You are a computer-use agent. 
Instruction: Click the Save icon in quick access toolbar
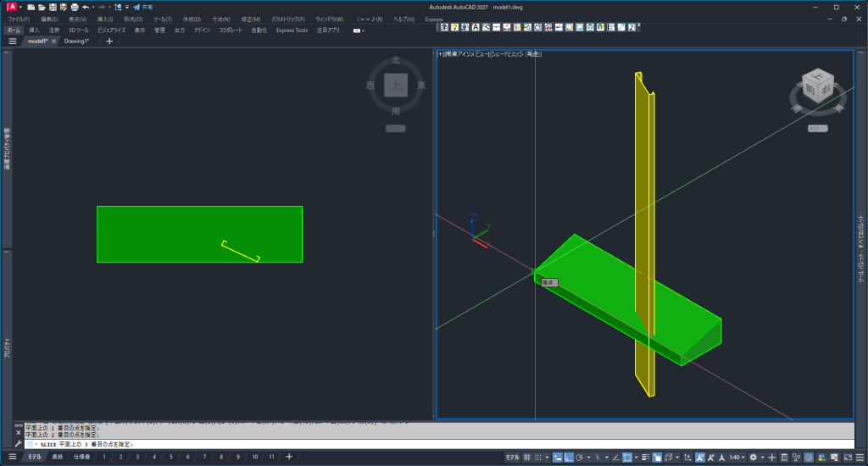click(x=53, y=7)
